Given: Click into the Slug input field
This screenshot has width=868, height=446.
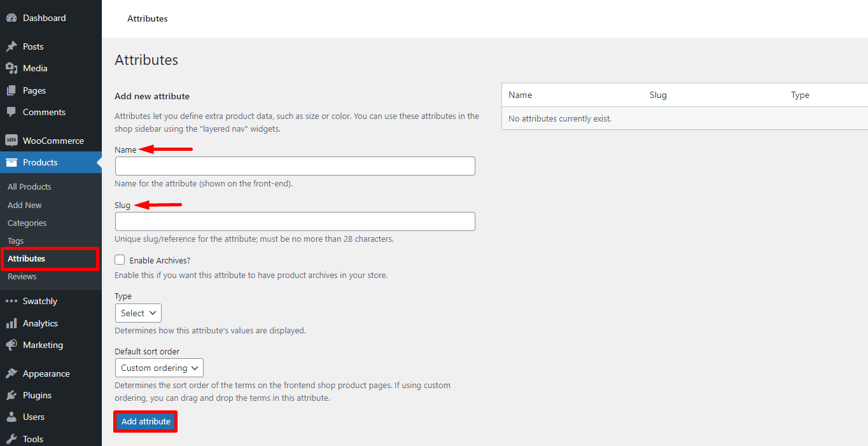Looking at the screenshot, I should click(295, 221).
